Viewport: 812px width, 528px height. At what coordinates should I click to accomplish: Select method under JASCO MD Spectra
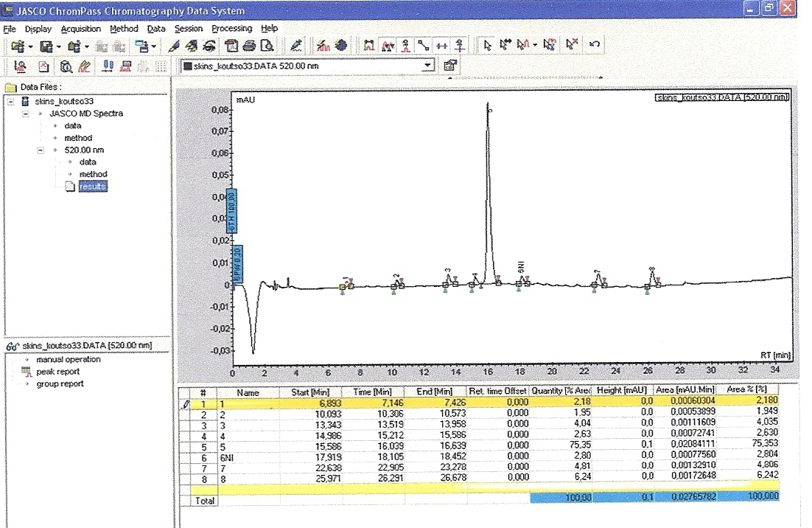(x=78, y=138)
